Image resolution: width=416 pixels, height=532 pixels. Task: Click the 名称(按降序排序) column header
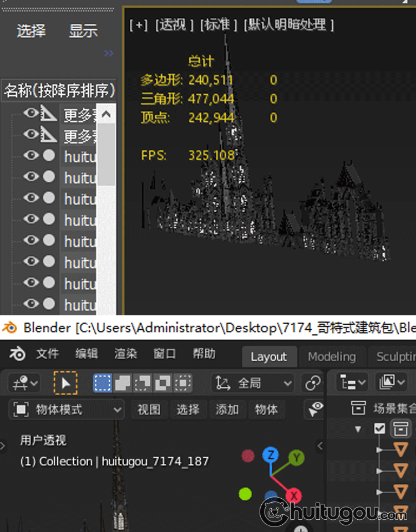(59, 90)
